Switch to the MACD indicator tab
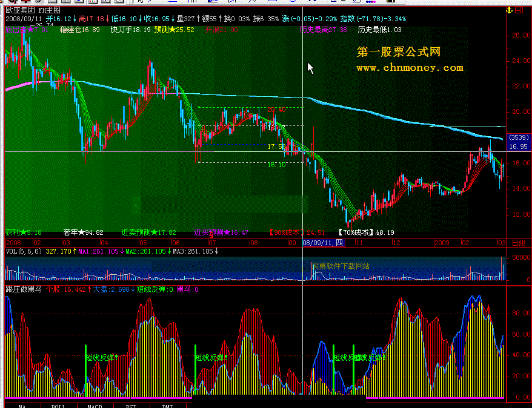Screen dimensions: 532x408 click(95, 406)
